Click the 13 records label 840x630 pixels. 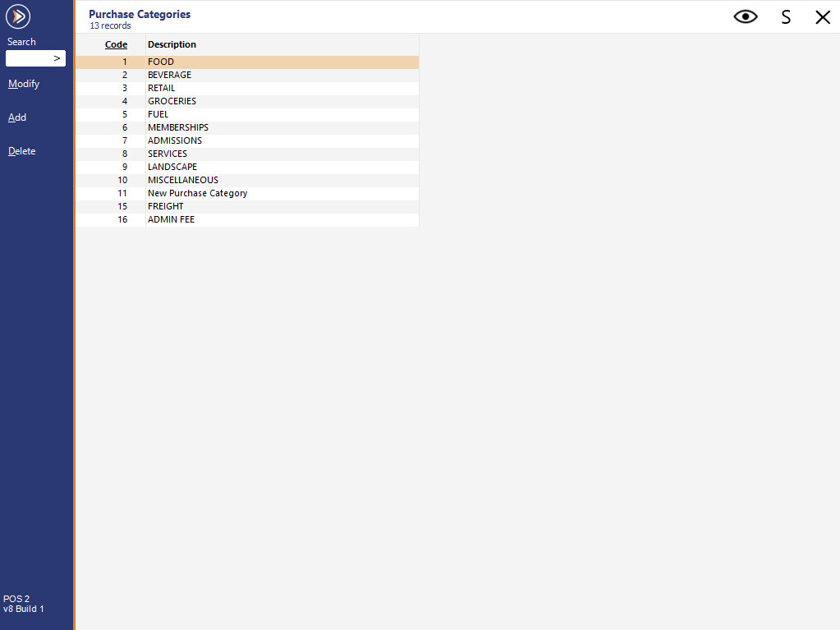click(109, 25)
